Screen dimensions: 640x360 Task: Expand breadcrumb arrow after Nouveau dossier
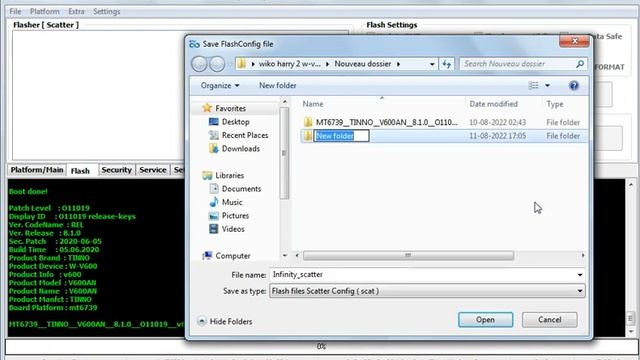coord(398,64)
